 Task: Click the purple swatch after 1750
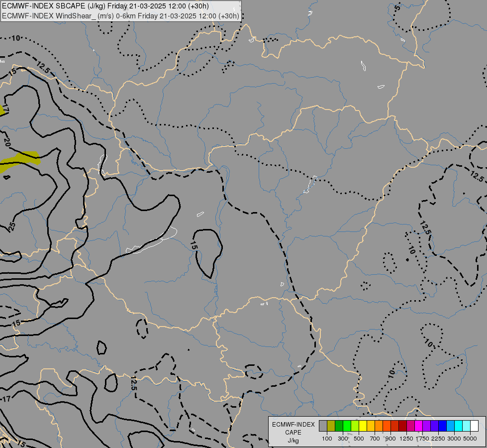[x=426, y=426]
